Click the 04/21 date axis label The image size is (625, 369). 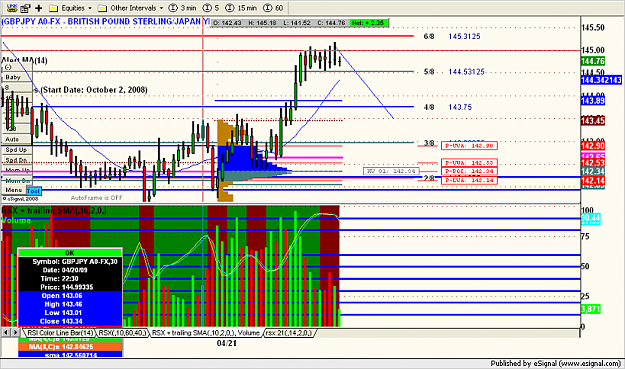point(226,343)
